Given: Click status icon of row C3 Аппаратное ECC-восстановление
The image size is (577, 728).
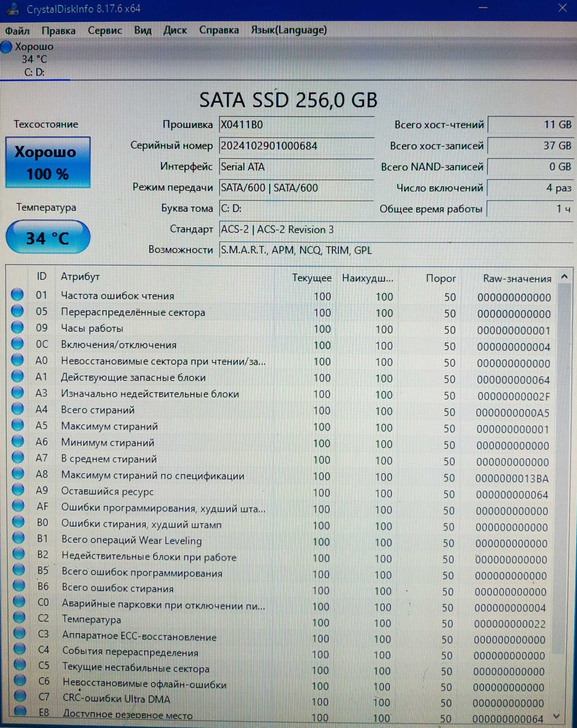Looking at the screenshot, I should (19, 633).
